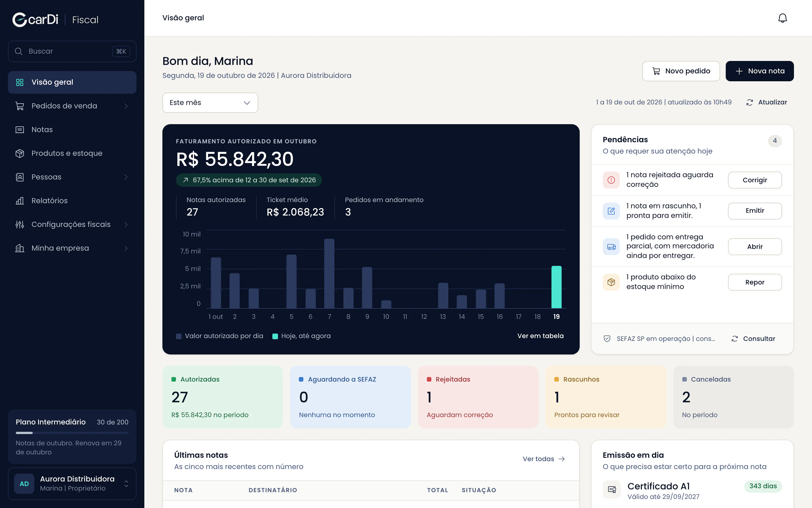The height and width of the screenshot is (508, 812).
Task: Click the AD company avatar
Action: click(x=24, y=483)
